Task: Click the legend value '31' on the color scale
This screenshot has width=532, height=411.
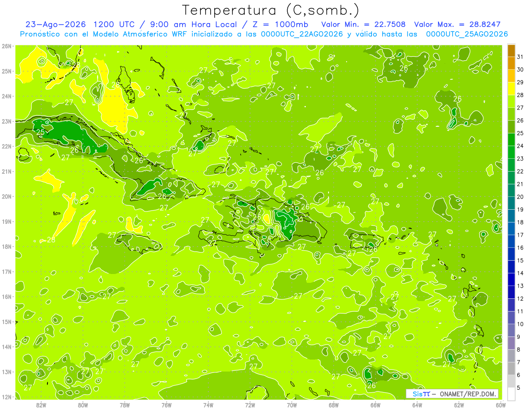Action: click(x=520, y=57)
